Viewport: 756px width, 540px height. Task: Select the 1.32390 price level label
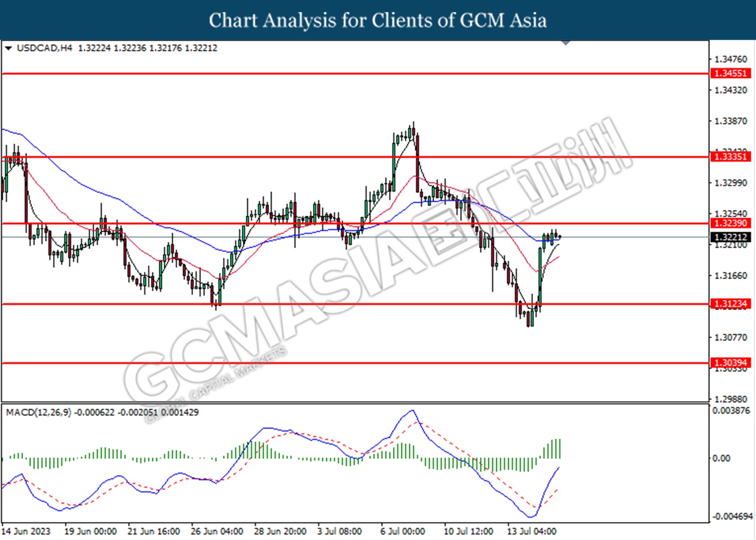click(730, 223)
